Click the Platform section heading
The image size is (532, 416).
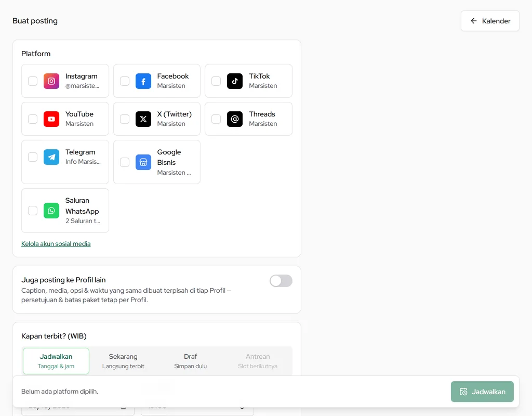[36, 54]
